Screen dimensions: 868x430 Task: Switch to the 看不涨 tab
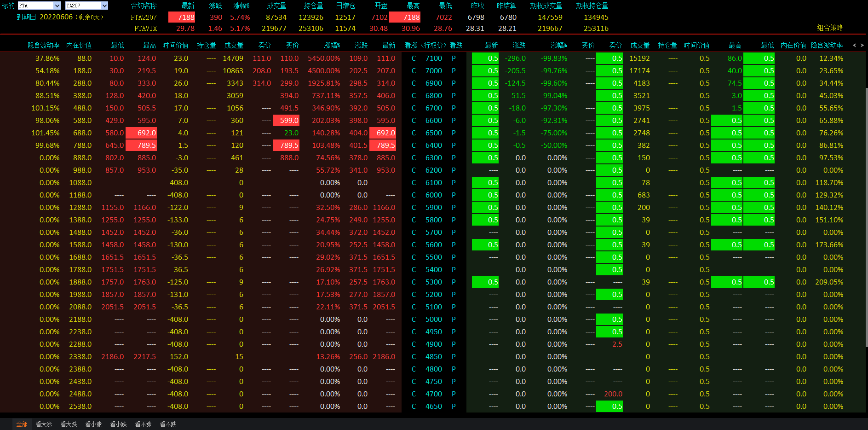(x=143, y=424)
